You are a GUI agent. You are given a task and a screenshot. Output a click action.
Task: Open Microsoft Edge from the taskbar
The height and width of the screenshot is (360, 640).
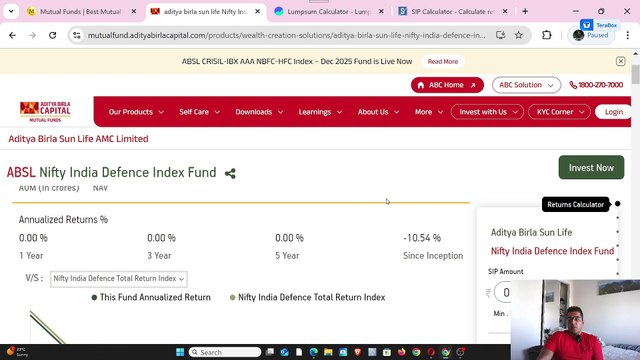[x=313, y=352]
